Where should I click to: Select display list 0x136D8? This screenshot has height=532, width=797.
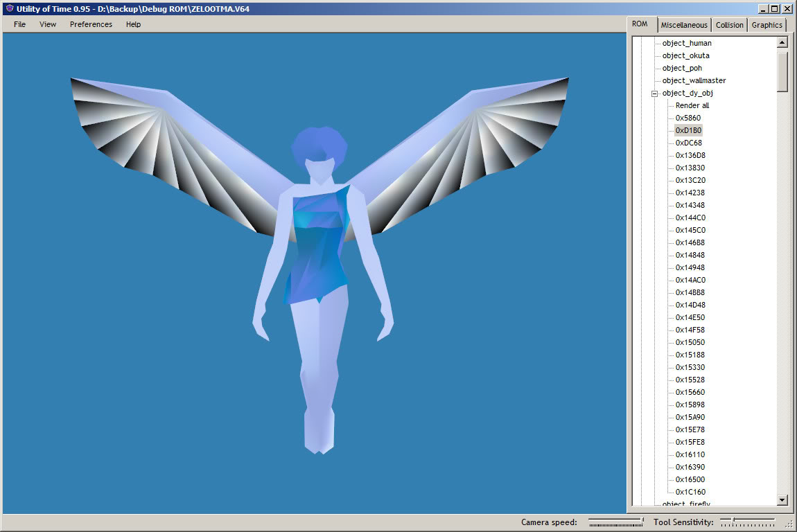690,155
